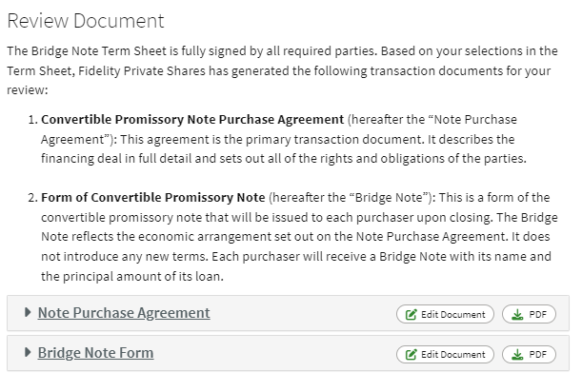Click the PDF text in Bridge Note Form row
This screenshot has width=582, height=392.
pos(538,355)
